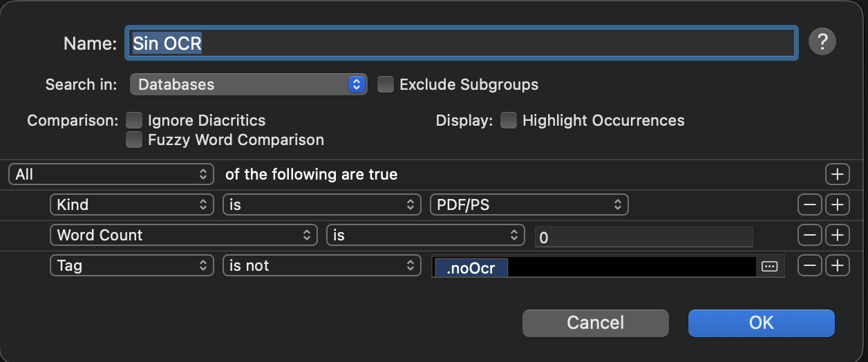Open the Search in Databases dropdown
This screenshot has width=868, height=362.
tap(248, 84)
